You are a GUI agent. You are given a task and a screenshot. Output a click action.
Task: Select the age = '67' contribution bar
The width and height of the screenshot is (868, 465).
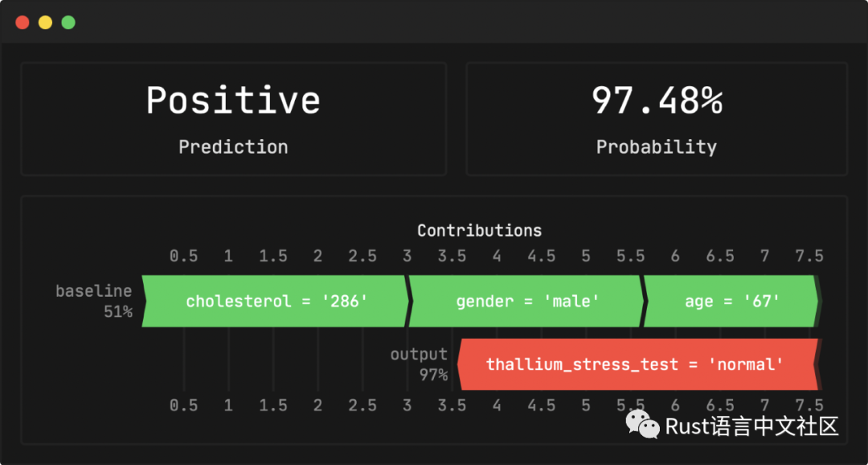click(x=731, y=301)
